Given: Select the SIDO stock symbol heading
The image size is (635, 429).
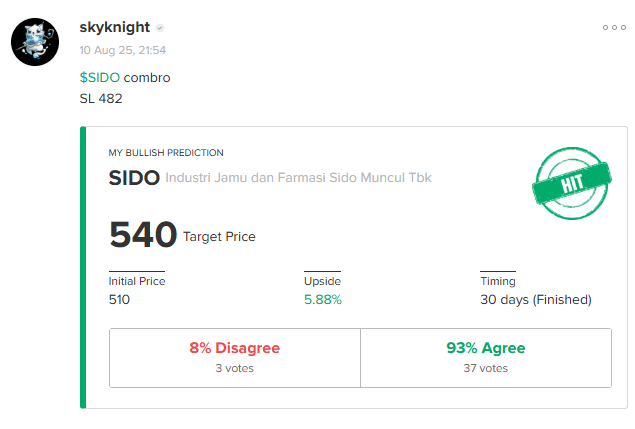Looking at the screenshot, I should coord(134,178).
